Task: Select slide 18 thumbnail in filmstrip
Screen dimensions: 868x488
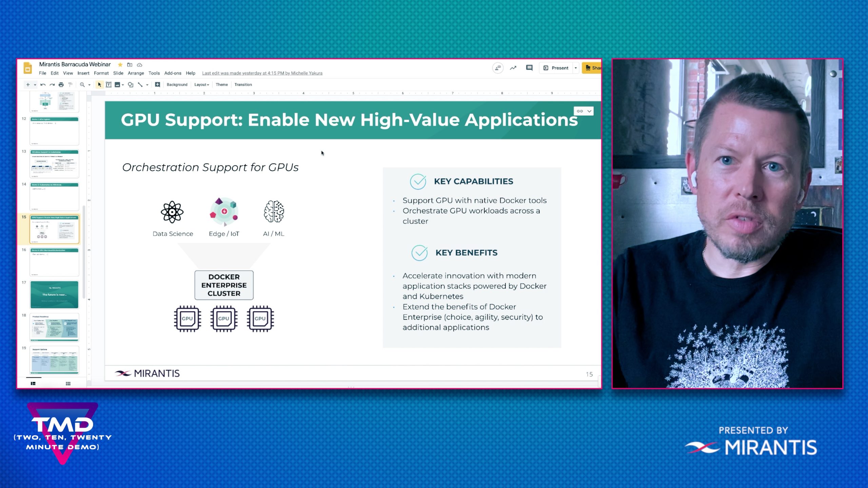Action: coord(54,327)
